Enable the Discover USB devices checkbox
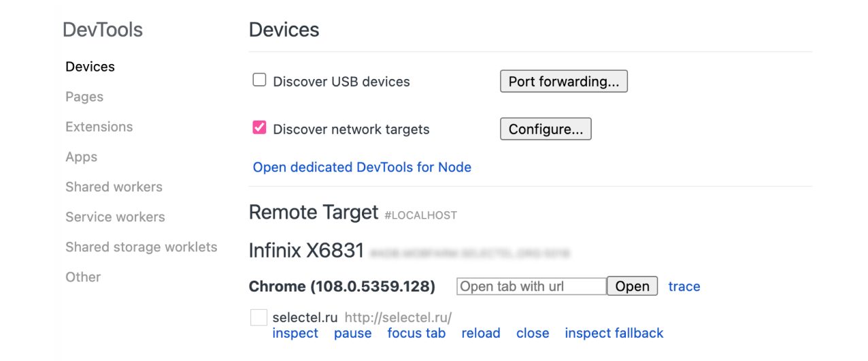 (x=259, y=80)
